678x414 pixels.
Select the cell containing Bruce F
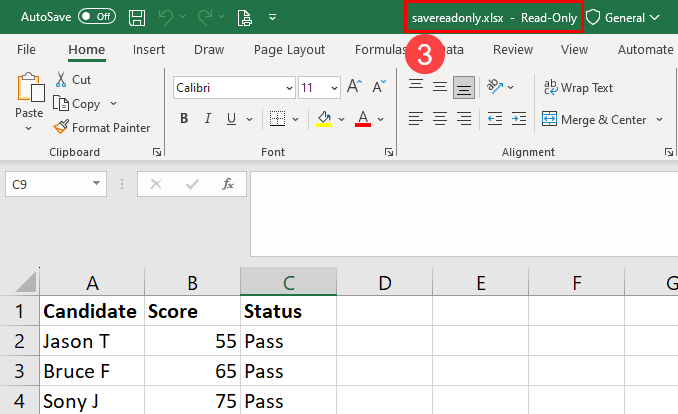[x=92, y=371]
